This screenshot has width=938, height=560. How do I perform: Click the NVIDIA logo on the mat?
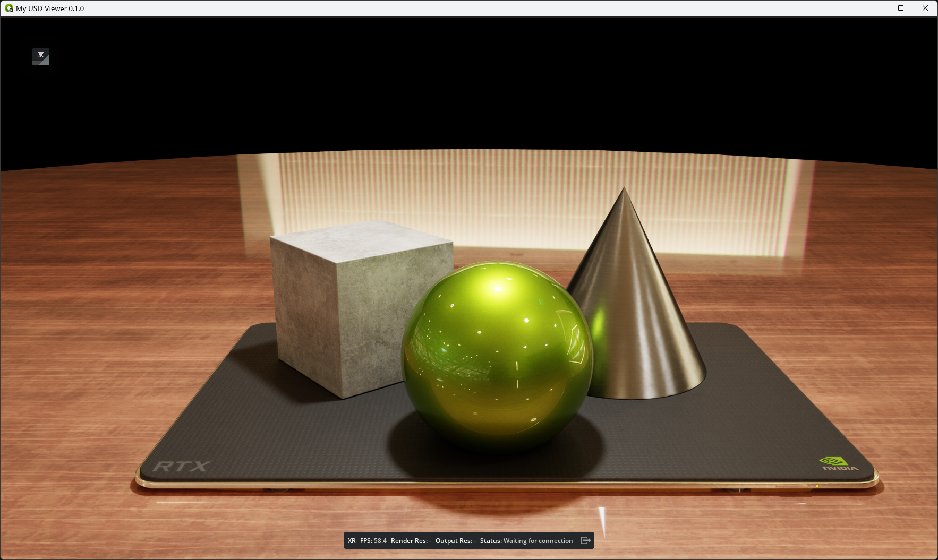839,463
